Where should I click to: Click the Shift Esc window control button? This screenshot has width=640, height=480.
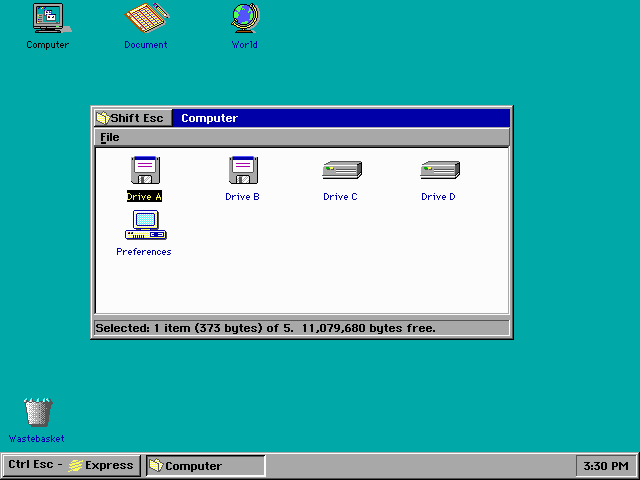(132, 118)
